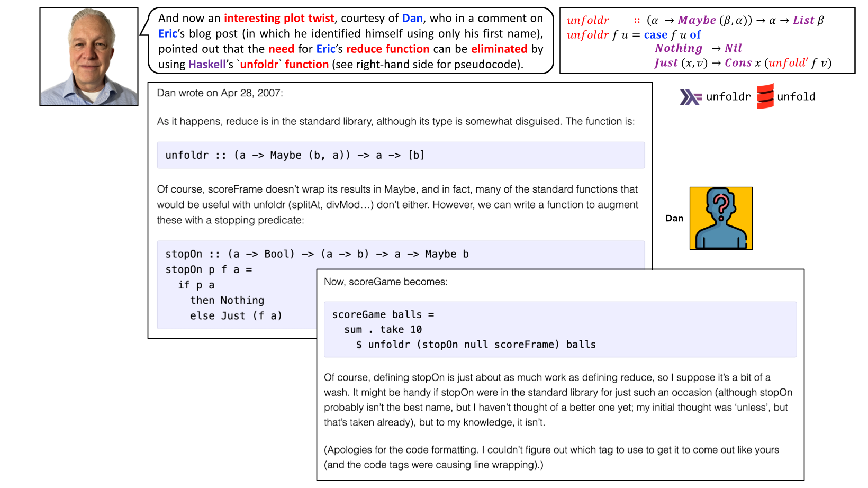Click the "else Just (f a)" code line

pos(236,315)
